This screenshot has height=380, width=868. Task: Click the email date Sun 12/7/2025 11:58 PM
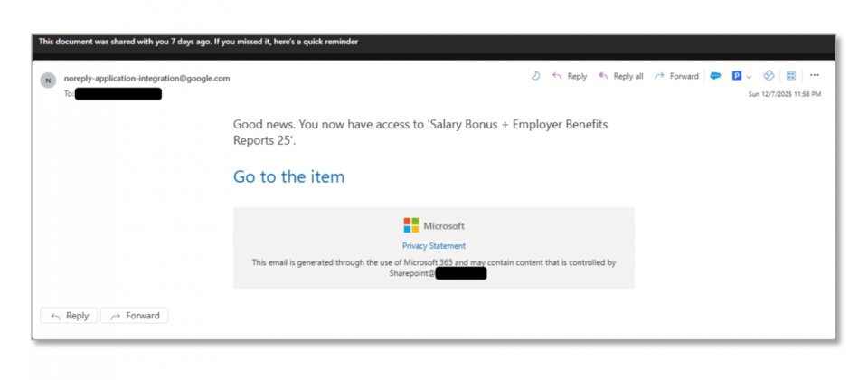pyautogui.click(x=784, y=94)
